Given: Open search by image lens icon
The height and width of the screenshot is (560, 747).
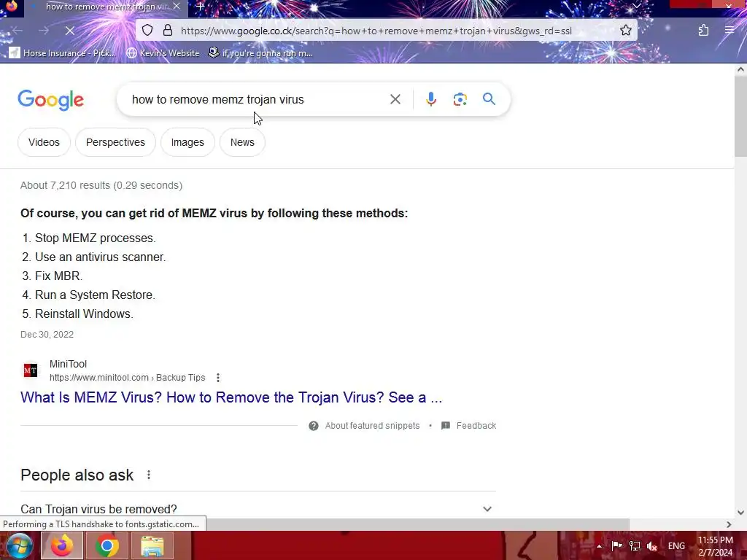Looking at the screenshot, I should (460, 99).
